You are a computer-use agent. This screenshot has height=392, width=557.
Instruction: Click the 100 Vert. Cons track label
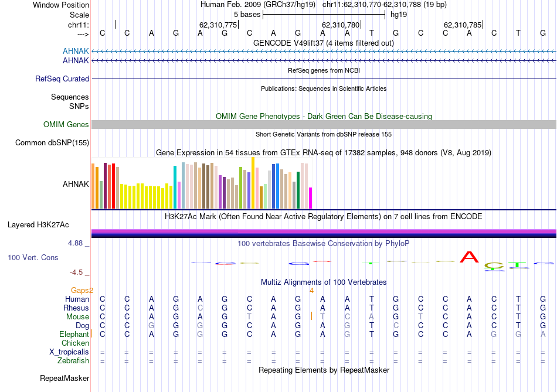[33, 257]
